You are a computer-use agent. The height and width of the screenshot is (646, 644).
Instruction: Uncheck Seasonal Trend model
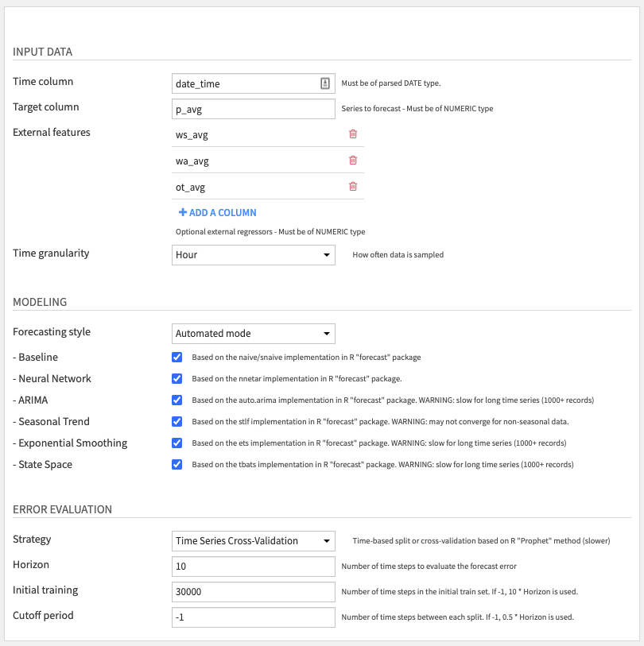click(x=177, y=421)
